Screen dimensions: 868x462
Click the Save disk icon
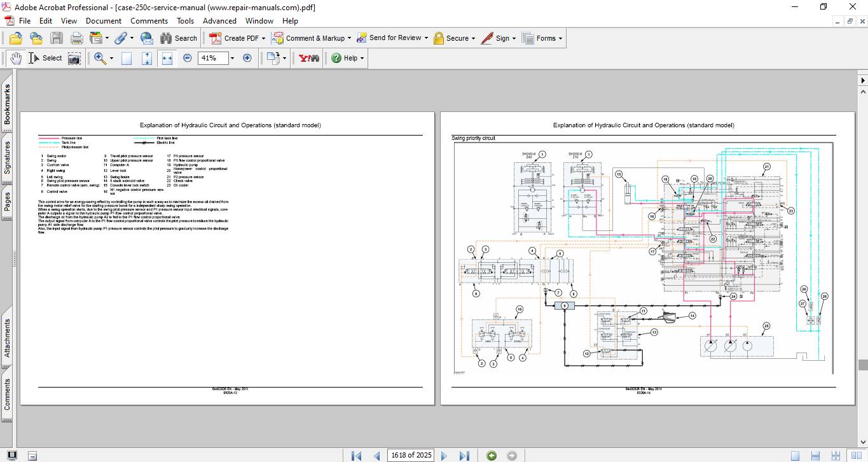point(57,38)
